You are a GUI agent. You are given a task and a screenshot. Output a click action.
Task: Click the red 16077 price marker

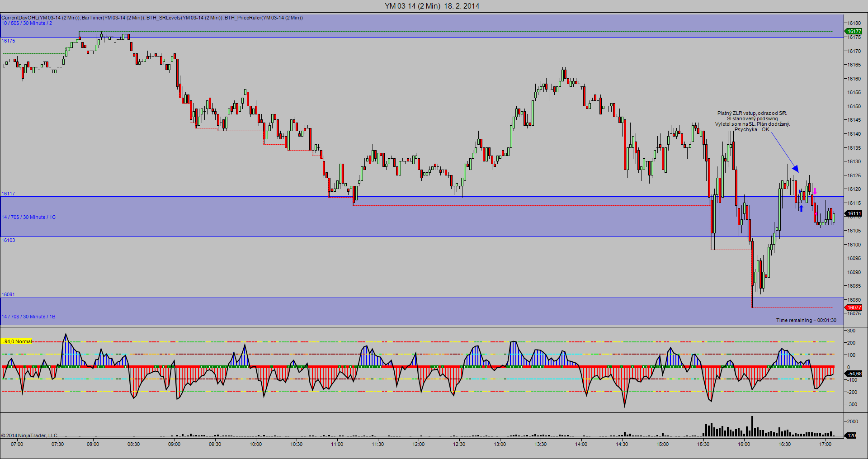854,308
